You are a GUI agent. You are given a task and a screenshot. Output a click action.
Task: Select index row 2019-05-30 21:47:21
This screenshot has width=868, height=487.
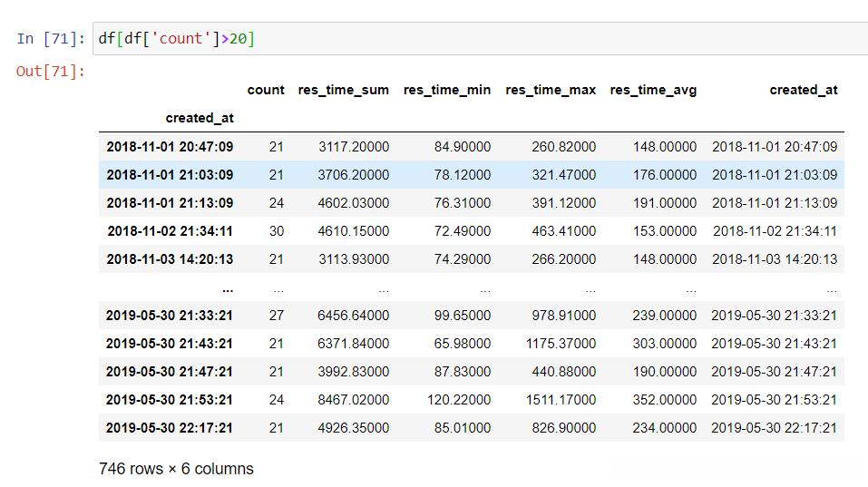[x=170, y=372]
